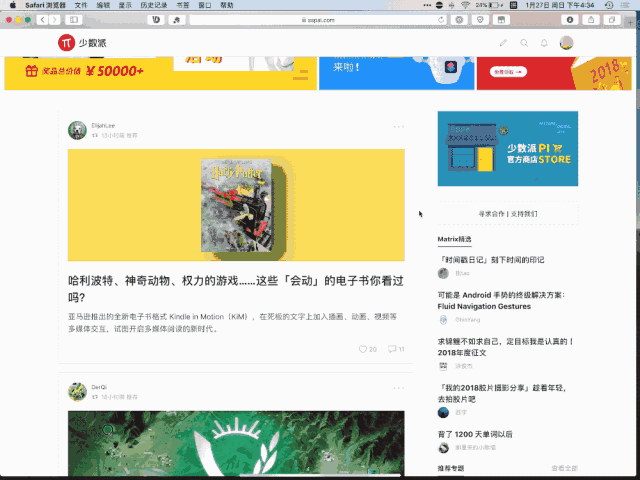Show all tabs overview button

click(611, 20)
